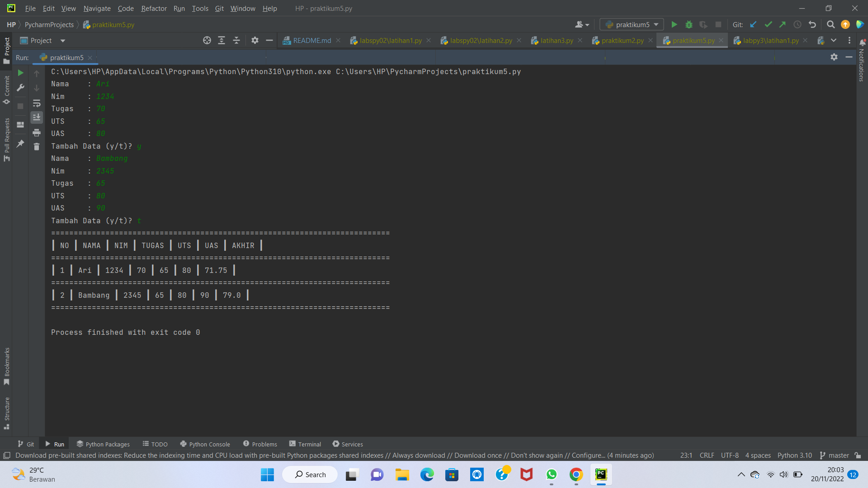The image size is (868, 488).
Task: Close the praktikum2.py tab
Action: click(x=650, y=40)
